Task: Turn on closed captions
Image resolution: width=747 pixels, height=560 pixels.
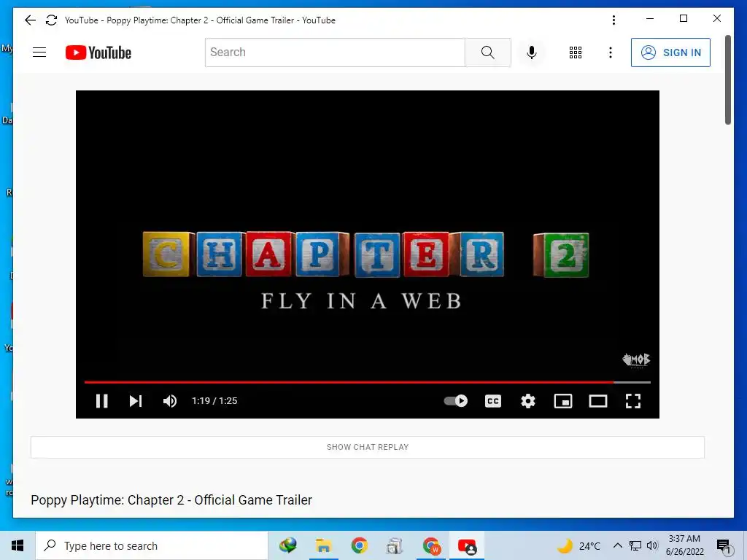Action: click(493, 401)
